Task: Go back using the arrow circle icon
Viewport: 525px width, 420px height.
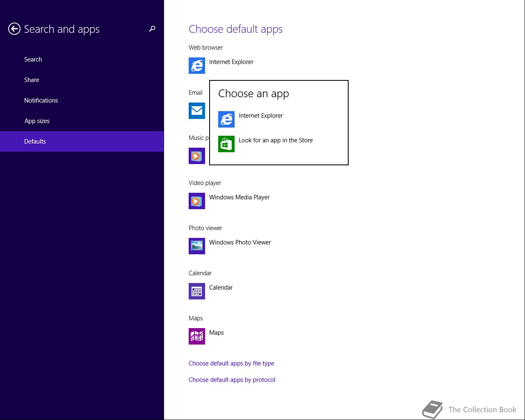Action: pos(14,29)
